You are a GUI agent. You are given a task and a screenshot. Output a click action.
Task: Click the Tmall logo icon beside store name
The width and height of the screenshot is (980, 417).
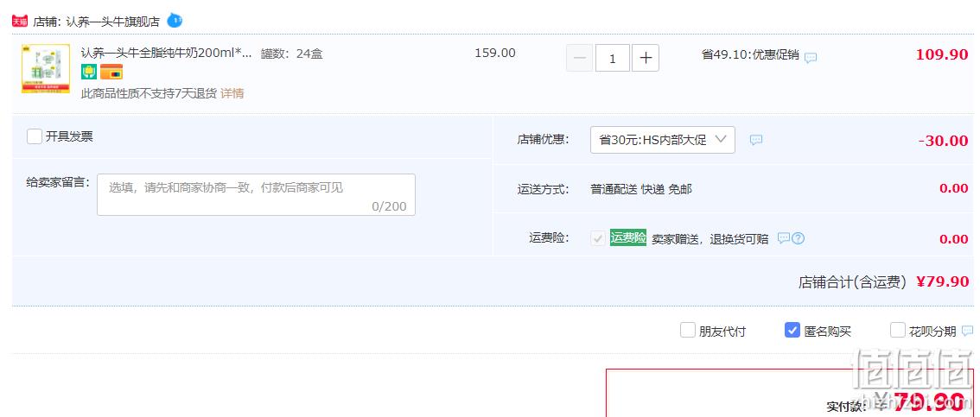pyautogui.click(x=20, y=22)
